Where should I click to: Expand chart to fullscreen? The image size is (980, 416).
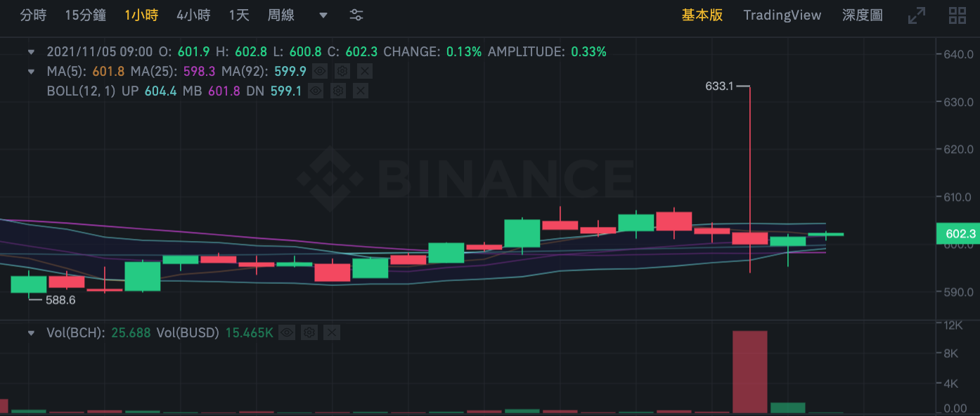point(917,15)
